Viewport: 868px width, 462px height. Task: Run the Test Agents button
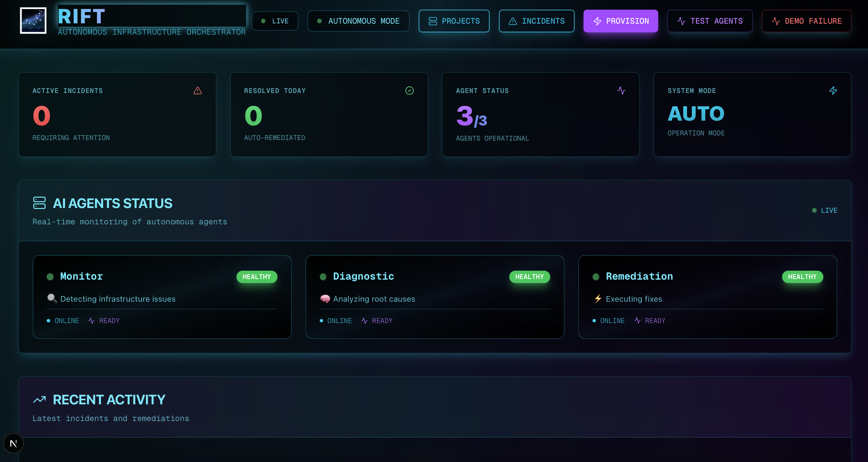710,21
